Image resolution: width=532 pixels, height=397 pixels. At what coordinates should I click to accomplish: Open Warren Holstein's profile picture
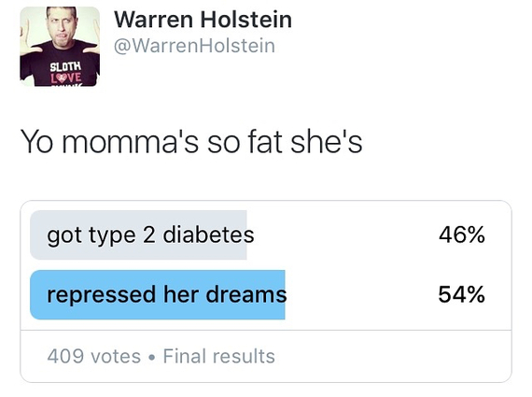pyautogui.click(x=60, y=47)
